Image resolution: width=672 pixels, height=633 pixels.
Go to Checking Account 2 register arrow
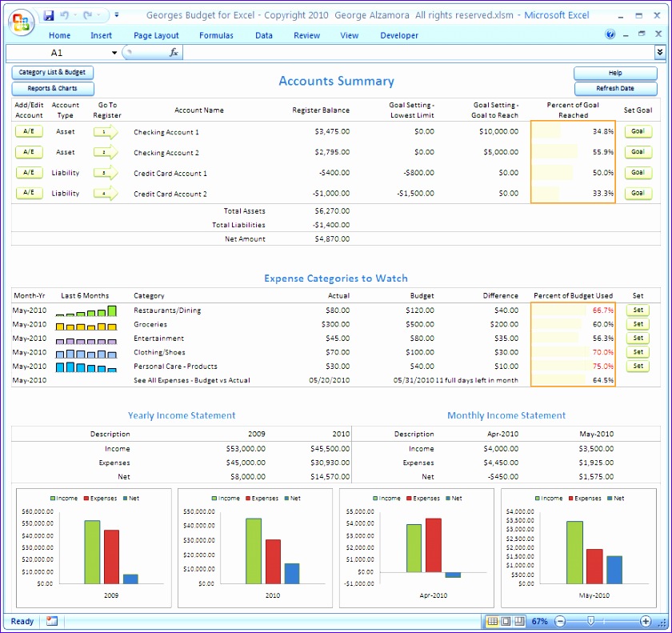pyautogui.click(x=106, y=152)
